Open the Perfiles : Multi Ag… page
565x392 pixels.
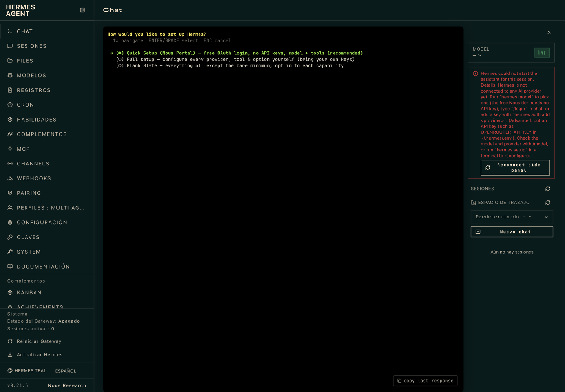click(47, 208)
